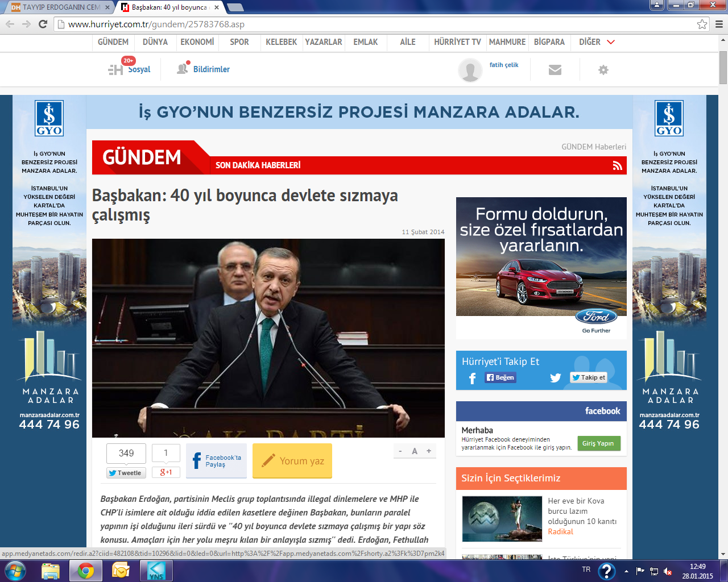Decrease article font size with minus
This screenshot has height=582, width=728.
(400, 451)
